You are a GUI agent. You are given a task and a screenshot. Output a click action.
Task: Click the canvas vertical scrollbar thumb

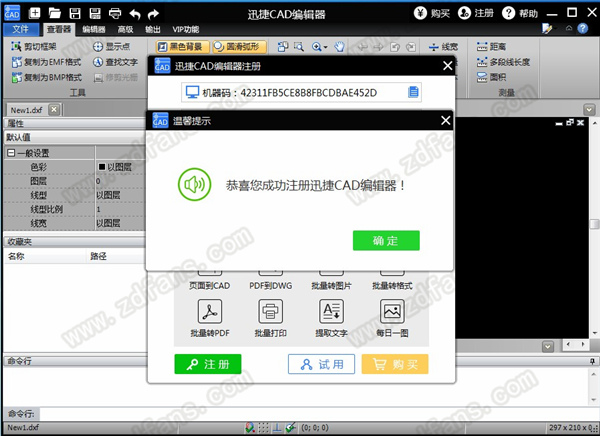[594, 224]
